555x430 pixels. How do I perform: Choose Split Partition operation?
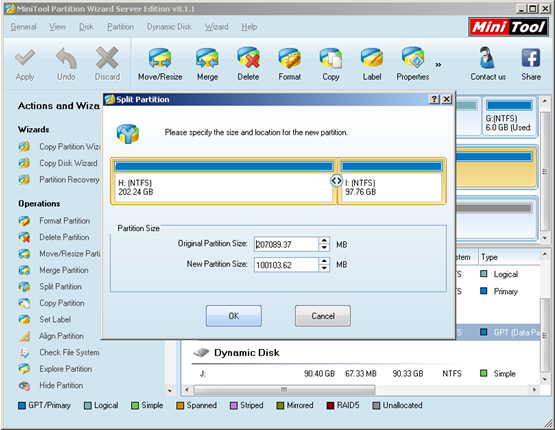(x=50, y=287)
